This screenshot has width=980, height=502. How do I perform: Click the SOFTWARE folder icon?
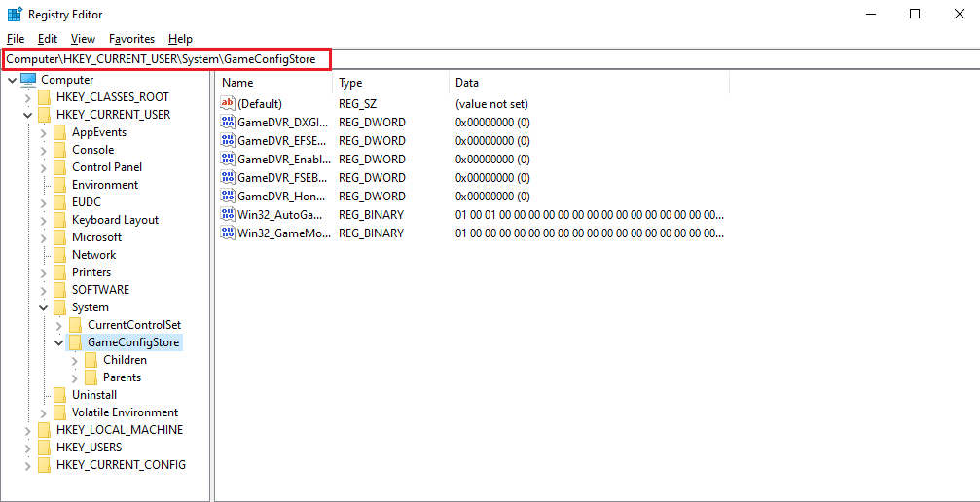tap(59, 290)
